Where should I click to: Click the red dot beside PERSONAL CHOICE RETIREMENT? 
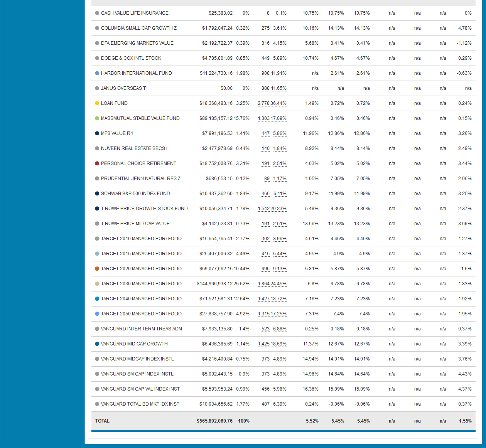(97, 163)
